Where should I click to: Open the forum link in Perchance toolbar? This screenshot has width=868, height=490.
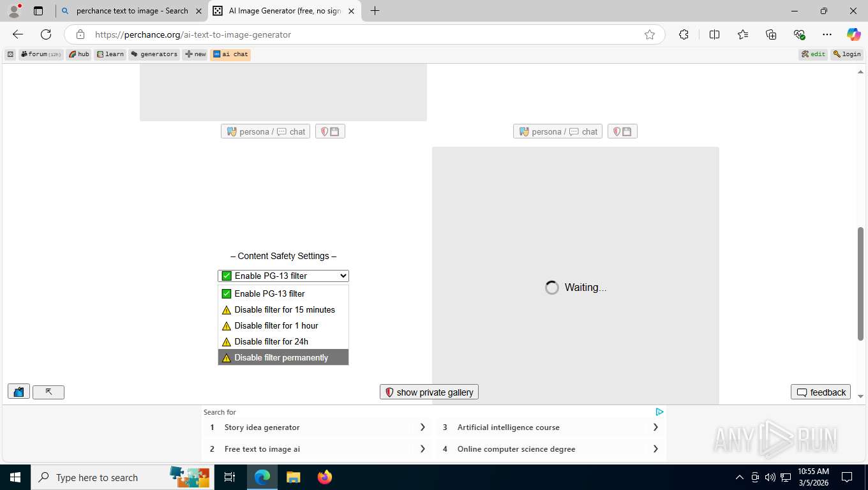(41, 54)
